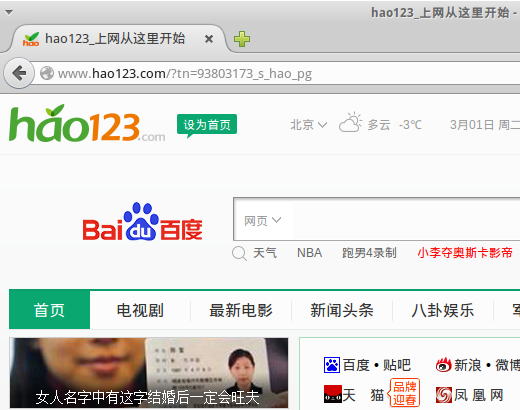Close the hao123 tab
Image resolution: width=520 pixels, height=410 pixels.
[209, 39]
